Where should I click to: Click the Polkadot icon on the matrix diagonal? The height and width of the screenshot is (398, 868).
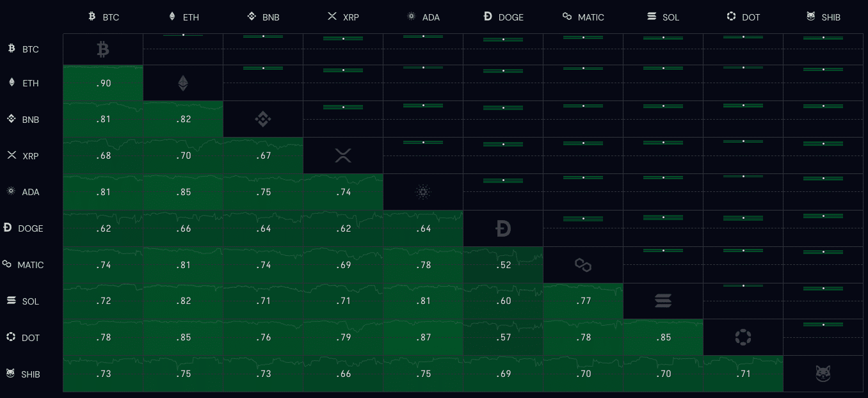743,337
